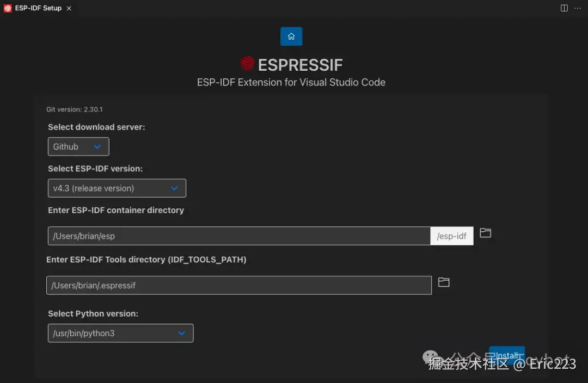The image size is (588, 383).
Task: Switch to the ESP-IDF Setup tab
Action: [x=38, y=8]
